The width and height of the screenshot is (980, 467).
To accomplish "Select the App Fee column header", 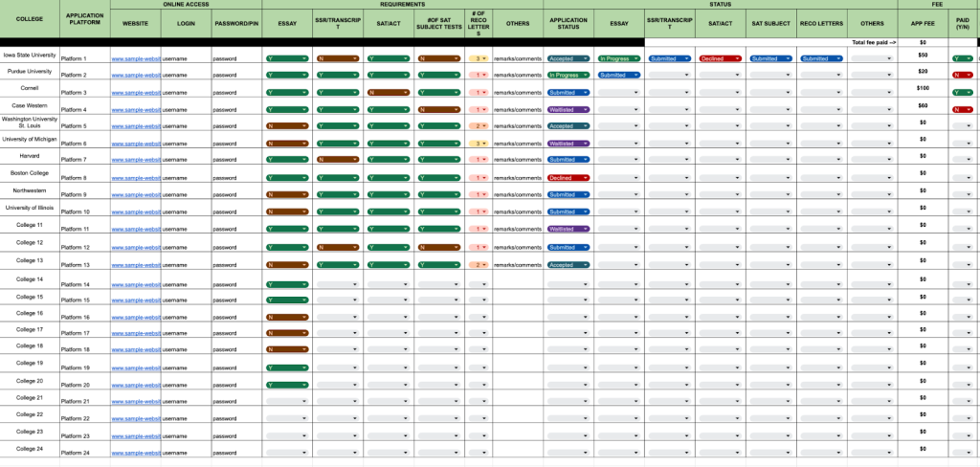I will [x=923, y=23].
